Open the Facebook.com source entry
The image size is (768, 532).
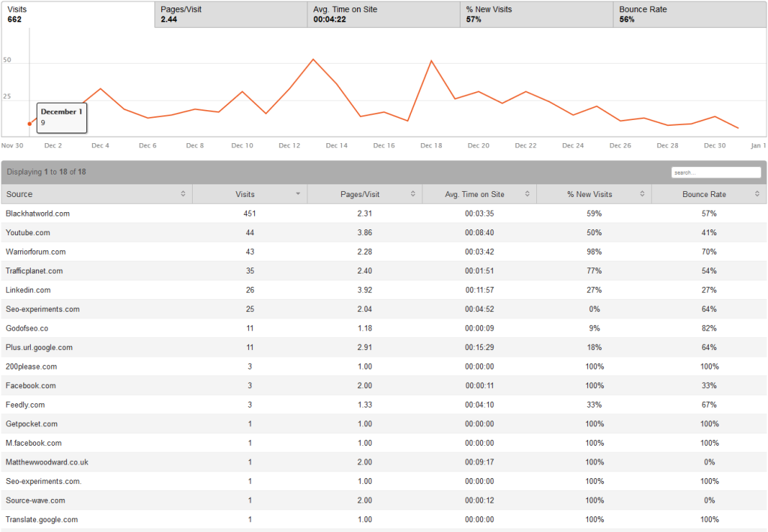(x=28, y=385)
